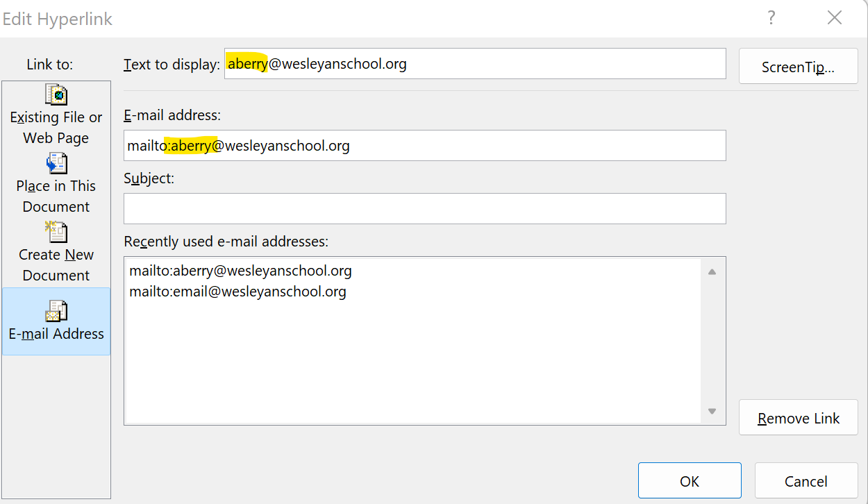
Task: Select recent address mailto:email@wesleyanschool.org
Action: (237, 291)
